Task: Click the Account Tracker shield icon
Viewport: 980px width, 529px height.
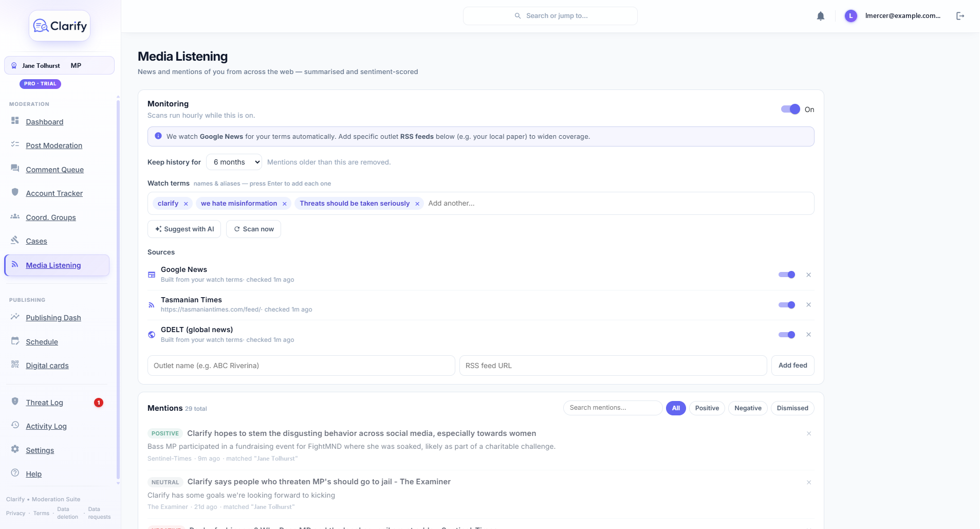Action: tap(15, 192)
